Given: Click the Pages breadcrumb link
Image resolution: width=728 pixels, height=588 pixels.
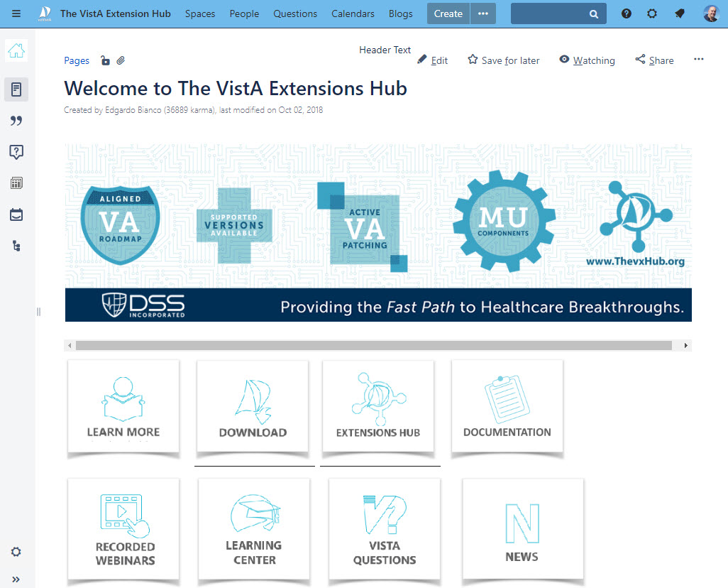Looking at the screenshot, I should point(77,60).
